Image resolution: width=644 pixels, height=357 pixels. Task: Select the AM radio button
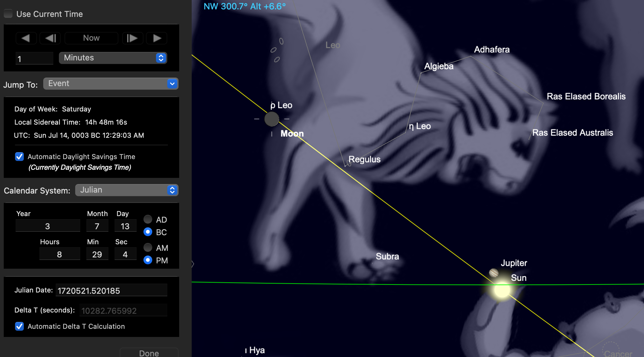click(x=148, y=247)
